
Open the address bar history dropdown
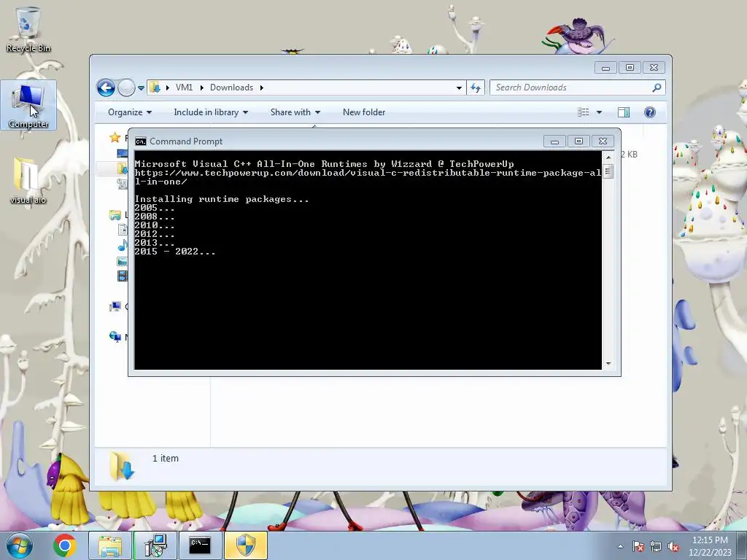point(459,87)
